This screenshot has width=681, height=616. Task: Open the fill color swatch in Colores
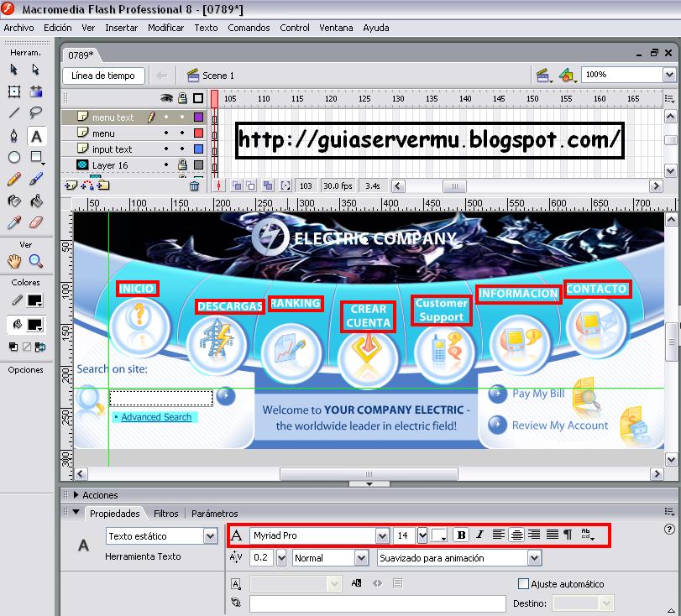point(35,325)
